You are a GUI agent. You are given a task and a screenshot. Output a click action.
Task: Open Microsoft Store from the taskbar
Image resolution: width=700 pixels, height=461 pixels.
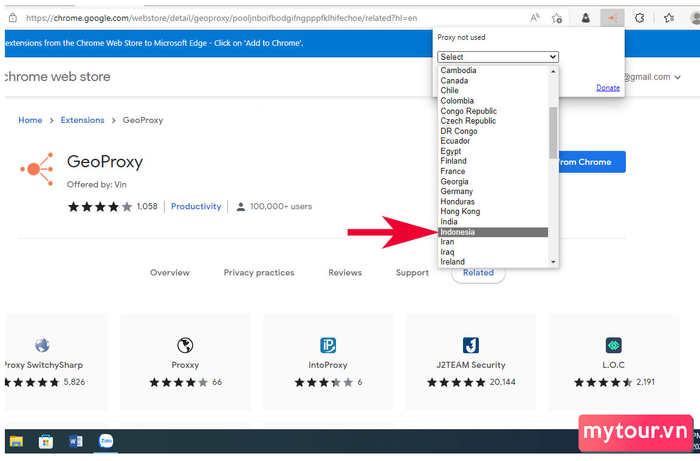[x=46, y=441]
